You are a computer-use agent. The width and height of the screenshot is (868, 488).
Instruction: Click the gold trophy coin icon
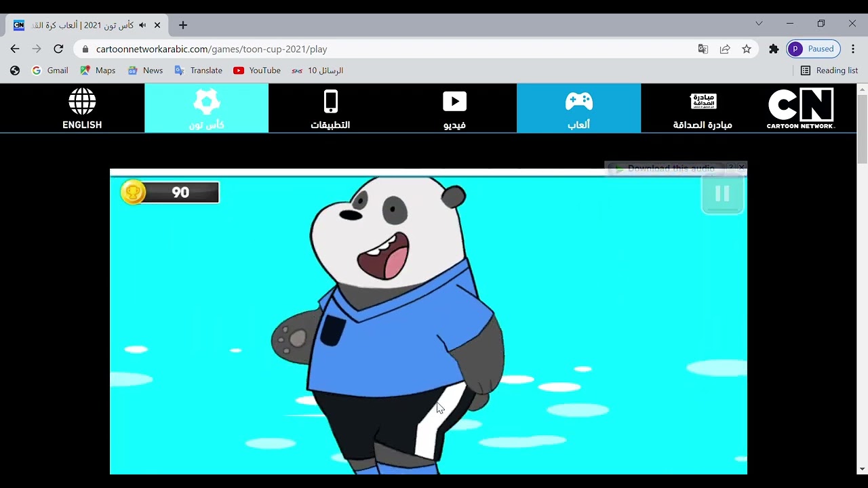[133, 192]
